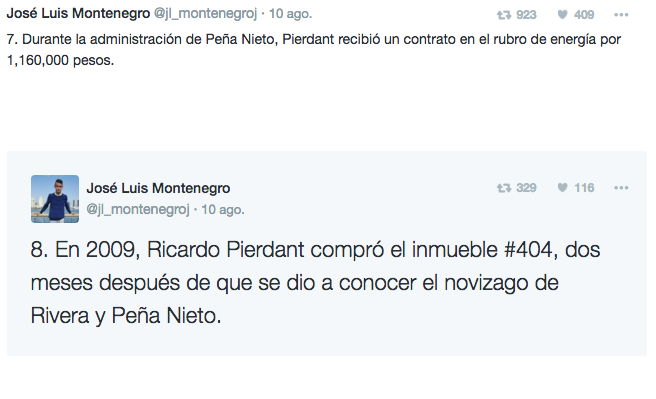
Task: Open José Luis Montenegro name on tweet 8
Action: (158, 188)
